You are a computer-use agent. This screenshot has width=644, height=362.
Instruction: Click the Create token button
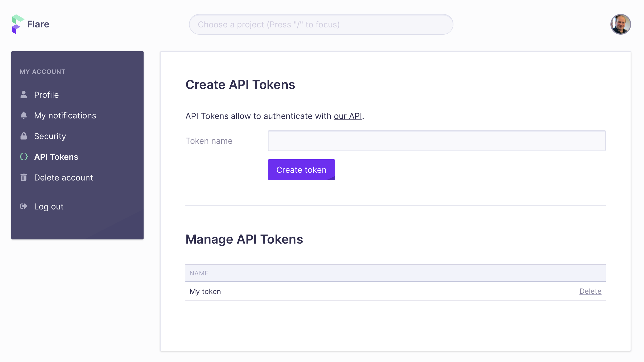point(301,170)
